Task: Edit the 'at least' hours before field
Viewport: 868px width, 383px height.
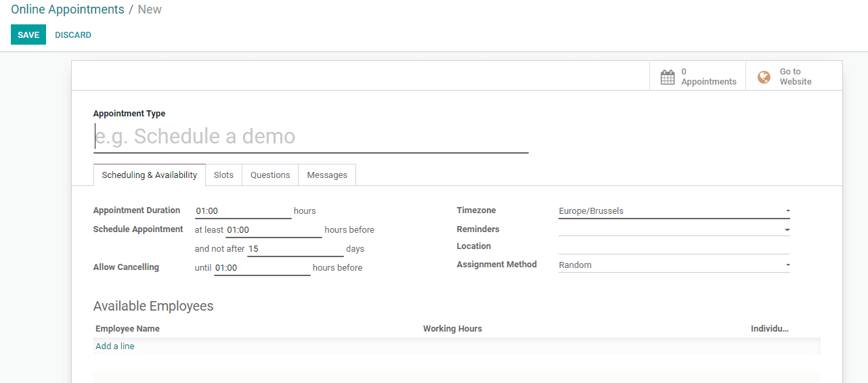Action: [x=274, y=230]
